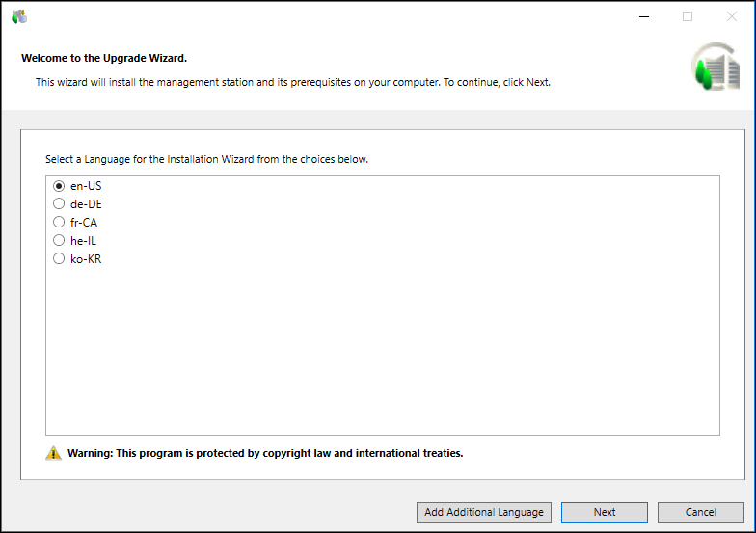756x533 pixels.
Task: Click the blank title bar area
Action: pos(328,16)
